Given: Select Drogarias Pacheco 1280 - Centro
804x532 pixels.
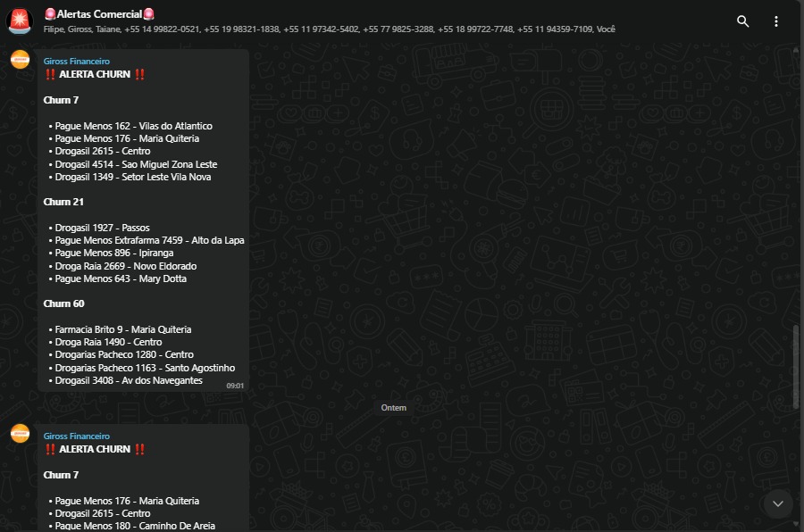Looking at the screenshot, I should click(124, 354).
